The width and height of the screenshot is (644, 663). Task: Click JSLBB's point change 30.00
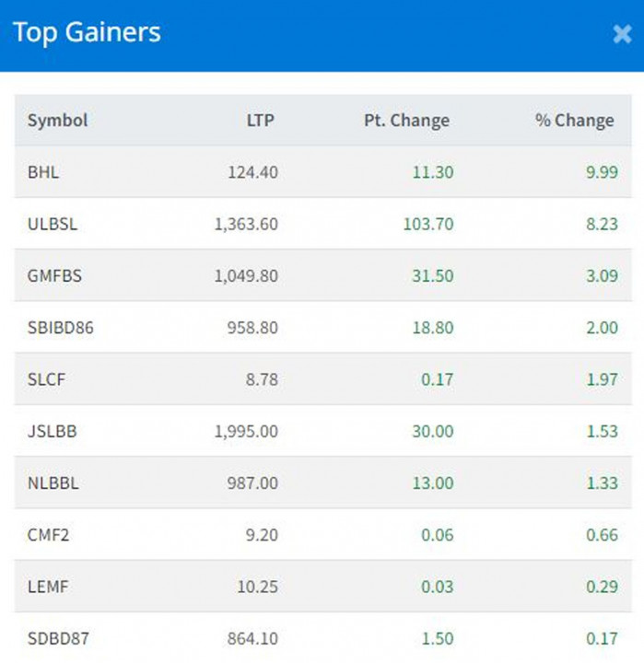pos(433,431)
